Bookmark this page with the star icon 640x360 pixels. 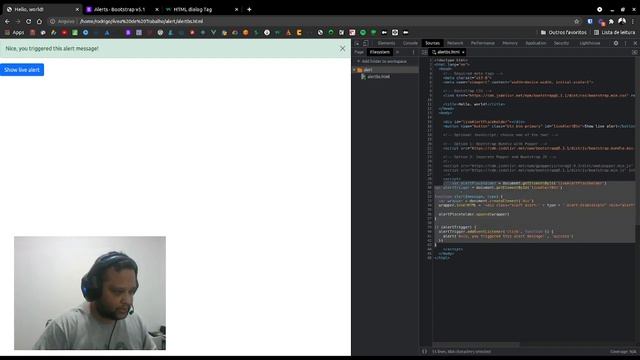576,21
